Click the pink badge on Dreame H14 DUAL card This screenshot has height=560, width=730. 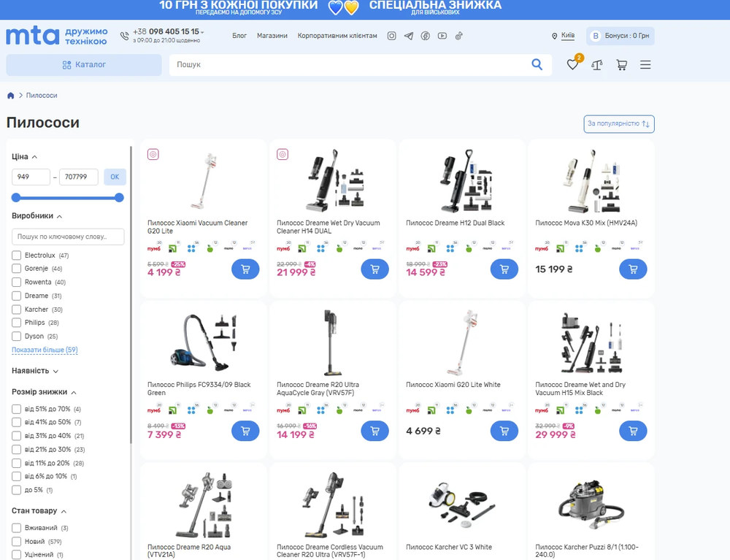click(x=283, y=154)
